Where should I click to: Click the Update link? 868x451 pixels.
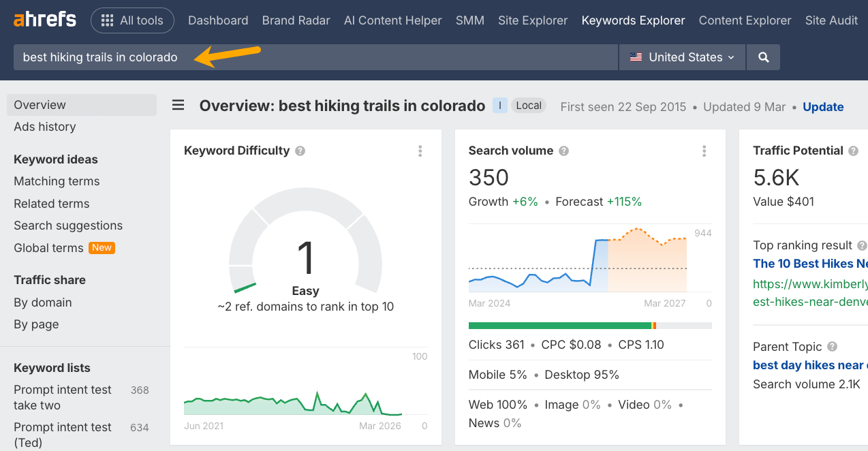[x=822, y=106]
